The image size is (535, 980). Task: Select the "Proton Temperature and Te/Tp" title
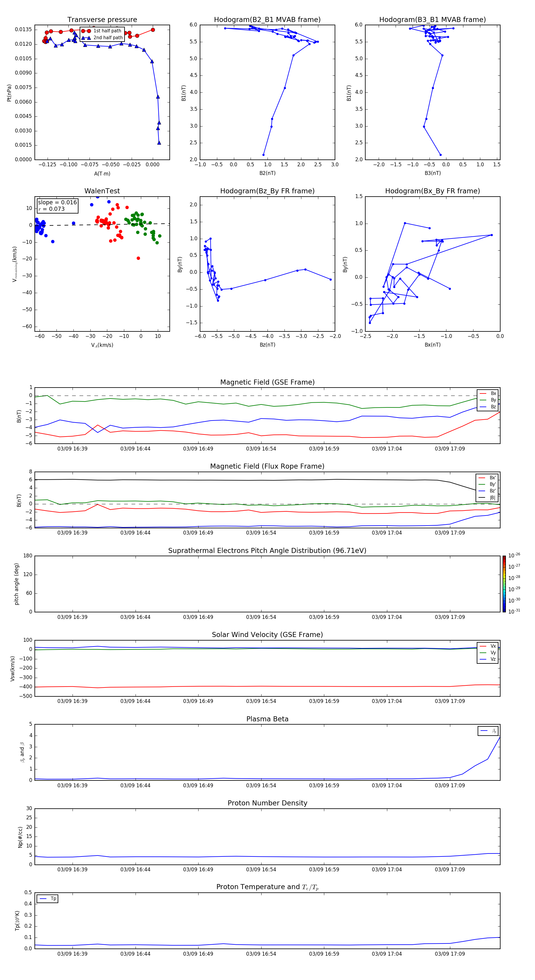(267, 887)
